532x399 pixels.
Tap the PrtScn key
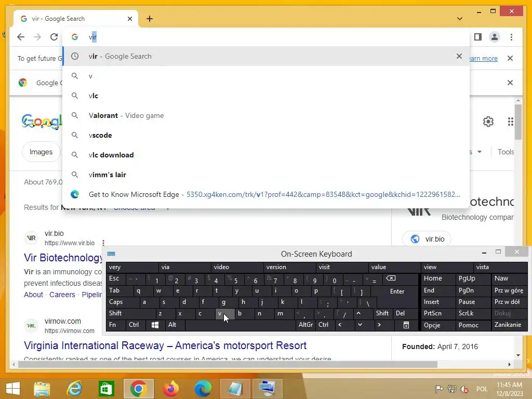click(x=438, y=313)
